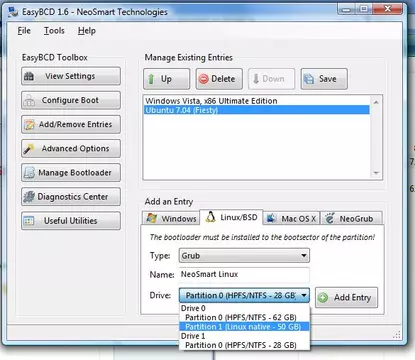
Task: Click the pencil notepad icon on Add/Remove Entries
Action: click(x=29, y=125)
